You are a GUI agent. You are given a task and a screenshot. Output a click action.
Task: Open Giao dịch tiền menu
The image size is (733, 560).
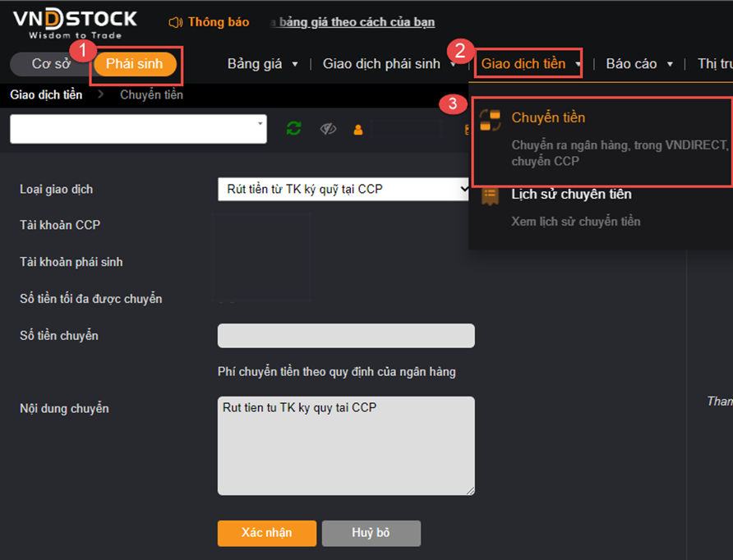pos(528,63)
